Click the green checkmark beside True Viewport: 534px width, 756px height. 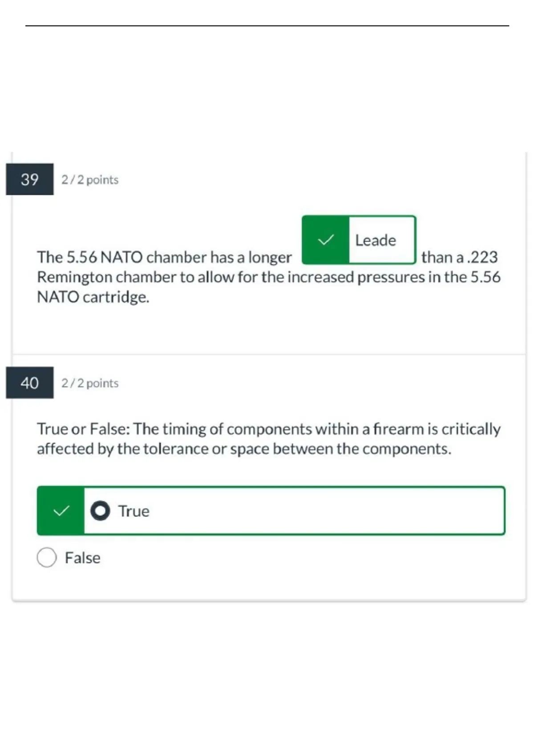point(61,511)
